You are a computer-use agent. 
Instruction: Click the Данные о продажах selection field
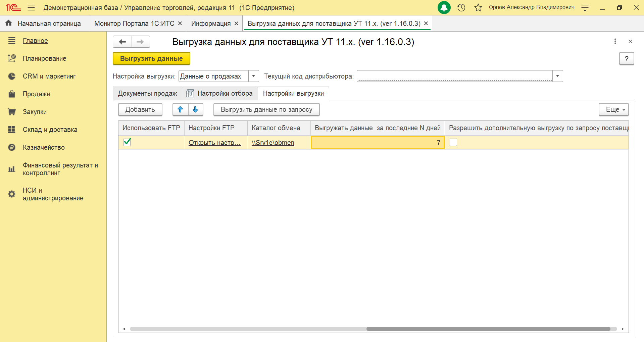pos(213,76)
